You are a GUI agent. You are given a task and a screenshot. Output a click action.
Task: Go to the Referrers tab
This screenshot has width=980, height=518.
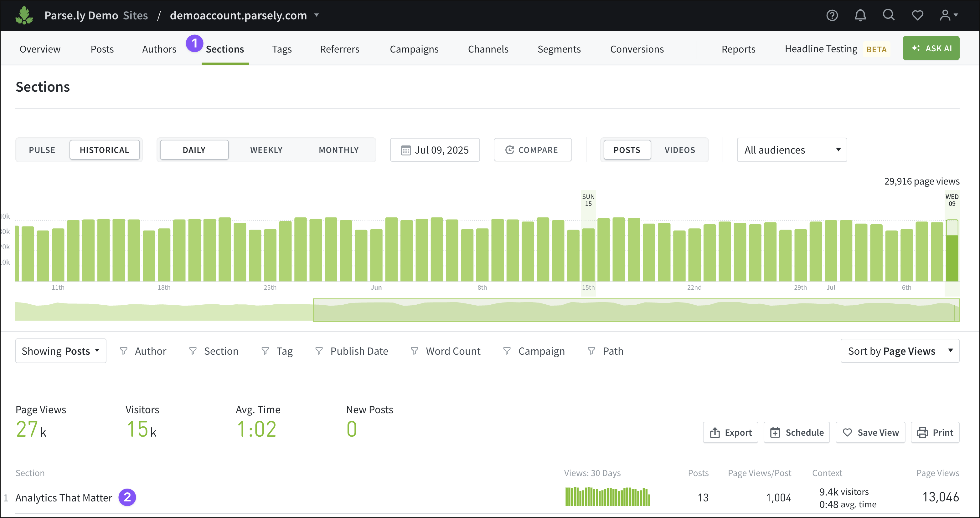tap(339, 49)
